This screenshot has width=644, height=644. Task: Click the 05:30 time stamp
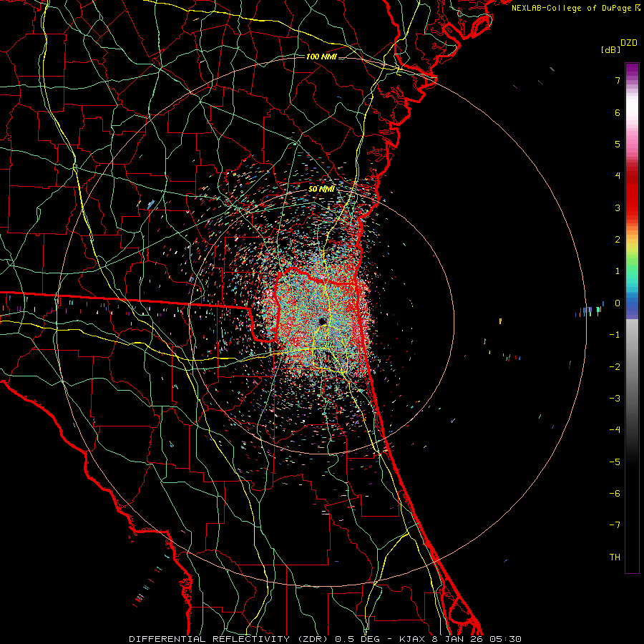[505, 639]
